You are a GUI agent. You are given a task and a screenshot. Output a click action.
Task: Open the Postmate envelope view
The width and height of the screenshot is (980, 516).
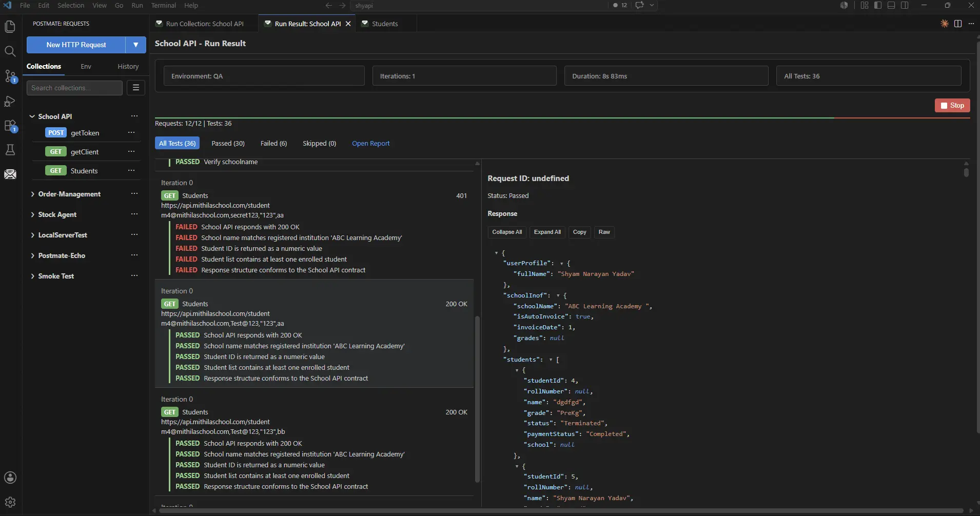pos(10,174)
